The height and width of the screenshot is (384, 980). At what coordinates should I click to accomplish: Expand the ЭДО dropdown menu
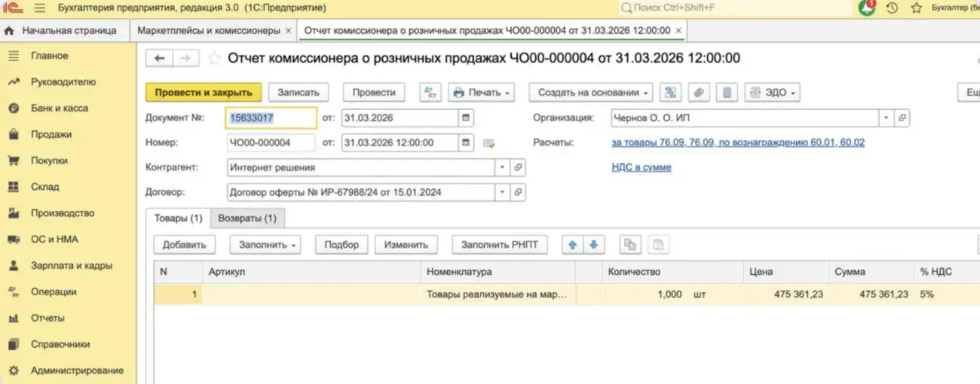pos(772,93)
